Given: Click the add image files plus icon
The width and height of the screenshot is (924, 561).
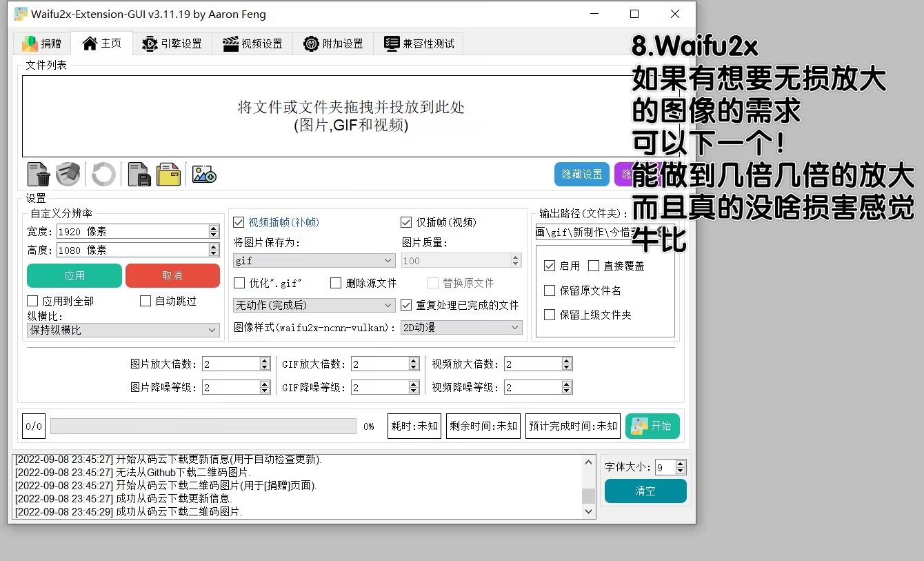Looking at the screenshot, I should 204,174.
